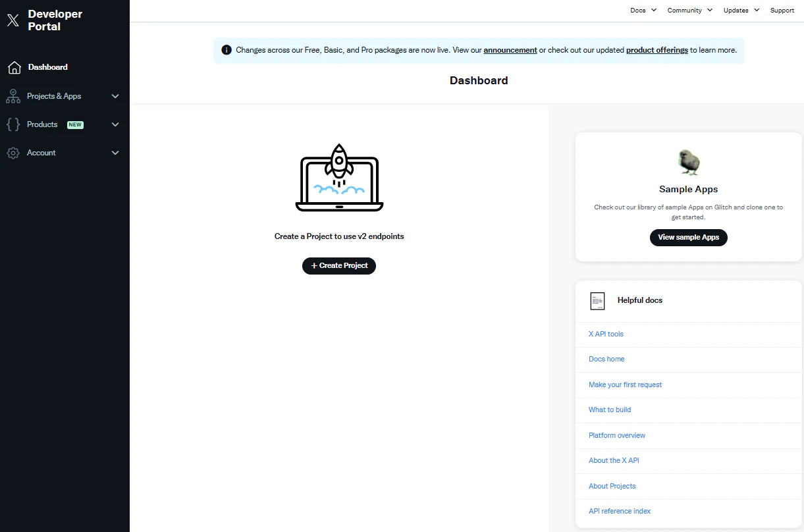Click the Dashboard home icon
The height and width of the screenshot is (532, 804).
14,67
